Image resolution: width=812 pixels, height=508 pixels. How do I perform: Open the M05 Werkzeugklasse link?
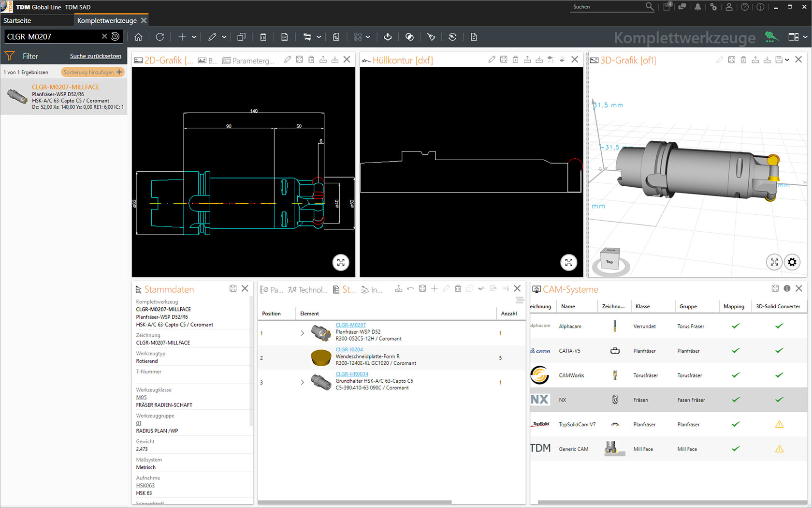click(x=141, y=398)
